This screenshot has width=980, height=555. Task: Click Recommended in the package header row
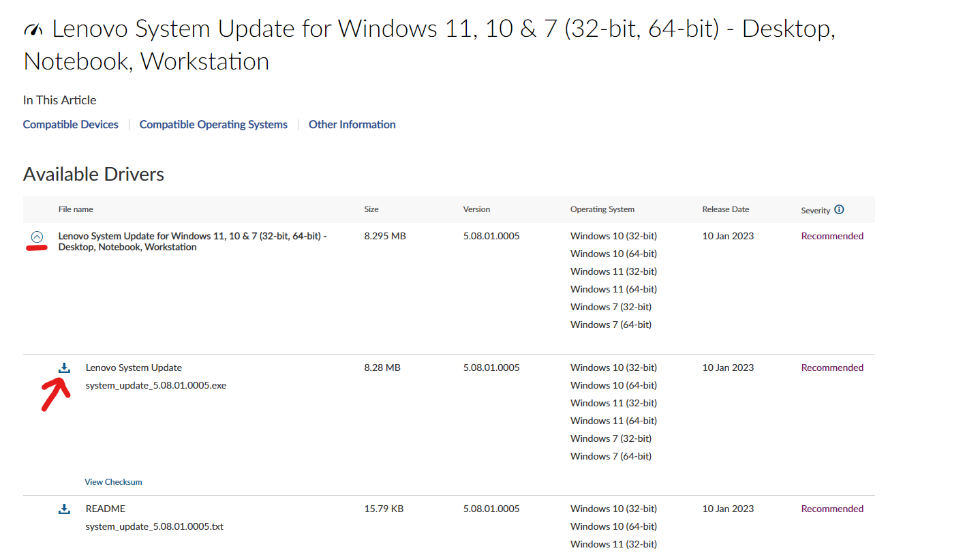(x=832, y=236)
